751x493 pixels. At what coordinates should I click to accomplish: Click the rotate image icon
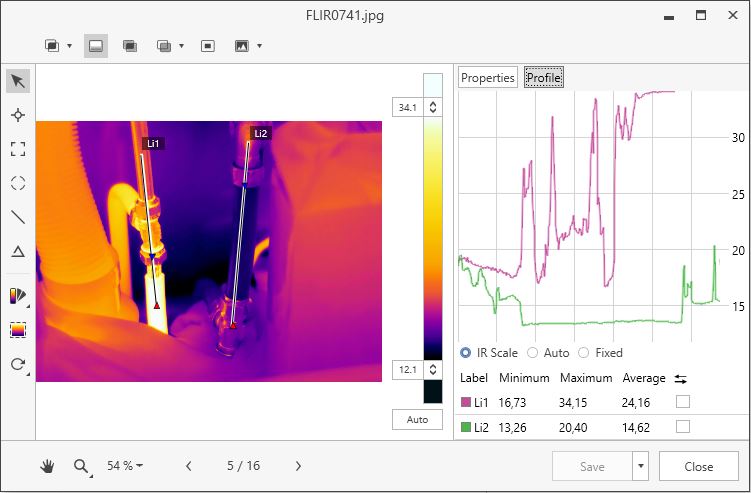(17, 364)
